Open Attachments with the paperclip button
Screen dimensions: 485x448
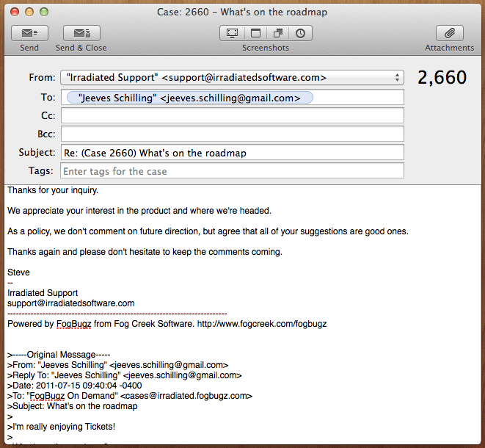pyautogui.click(x=449, y=33)
